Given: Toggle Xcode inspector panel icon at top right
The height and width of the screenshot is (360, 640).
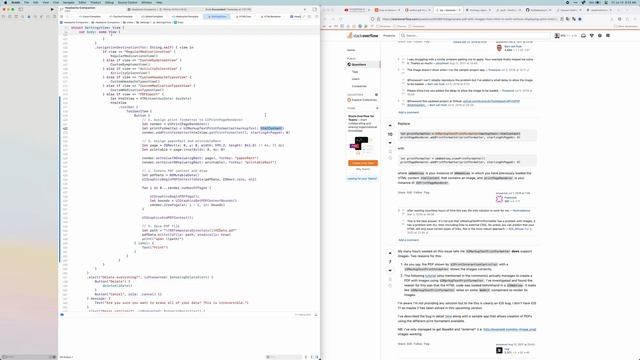Looking at the screenshot, I should [315, 9].
